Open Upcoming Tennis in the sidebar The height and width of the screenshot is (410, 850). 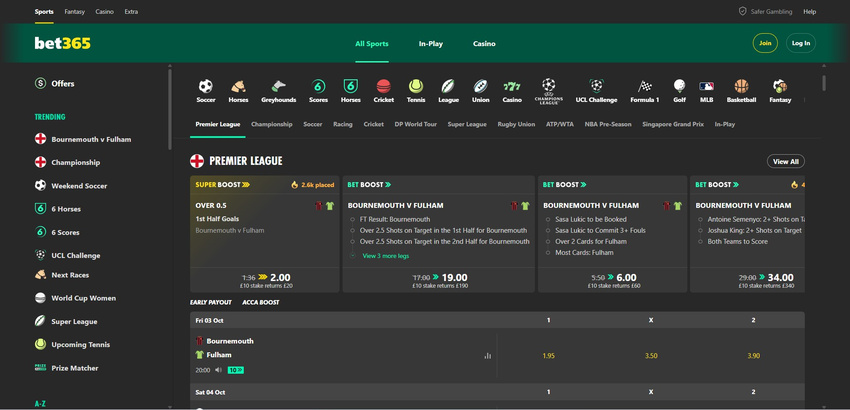(80, 344)
